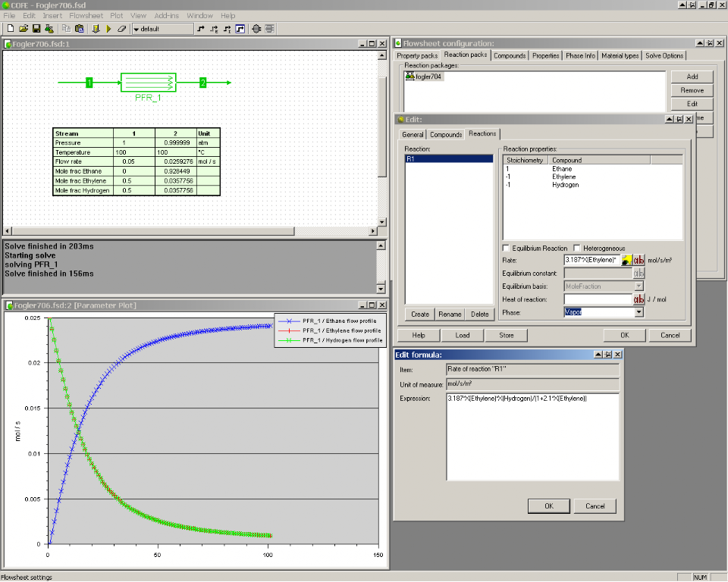Image resolution: width=728 pixels, height=582 pixels.
Task: Select the PFR_1 reactor unit on flowsheet
Action: [149, 82]
